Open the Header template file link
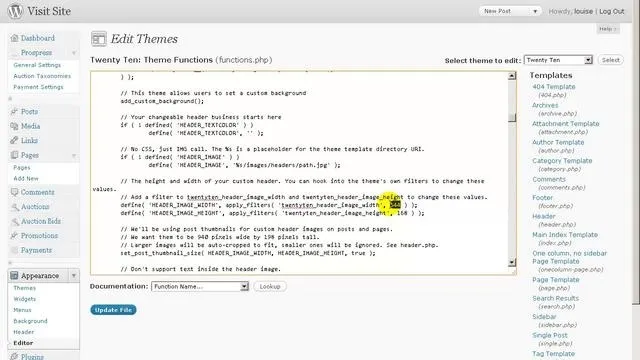 (544, 216)
